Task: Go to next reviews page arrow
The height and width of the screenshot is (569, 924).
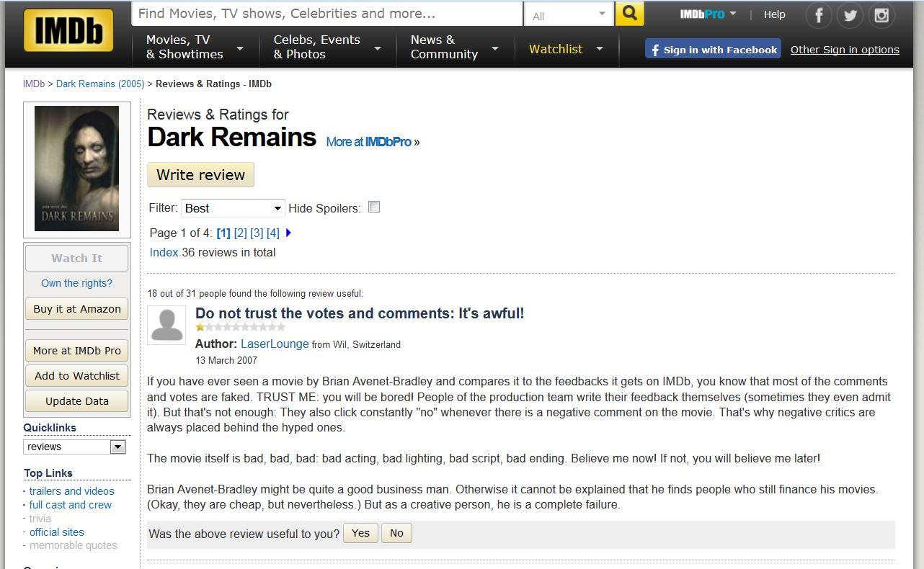Action: pos(288,233)
